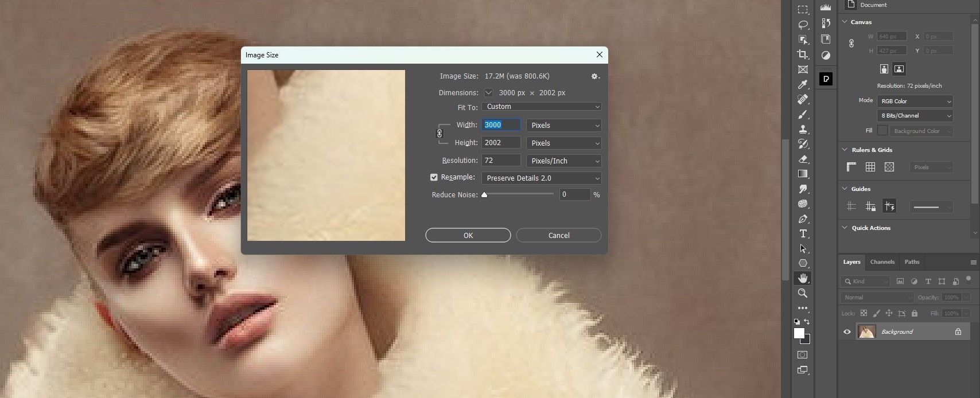Image resolution: width=980 pixels, height=398 pixels.
Task: Open the Resolution units dropdown
Action: click(x=564, y=161)
